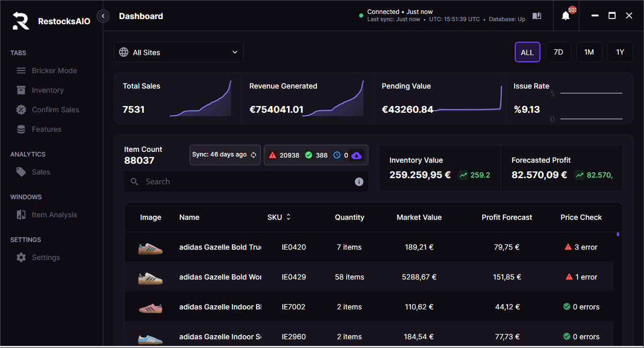644x348 pixels.
Task: Click the Forecasted Profit trend up icon
Action: tap(580, 175)
